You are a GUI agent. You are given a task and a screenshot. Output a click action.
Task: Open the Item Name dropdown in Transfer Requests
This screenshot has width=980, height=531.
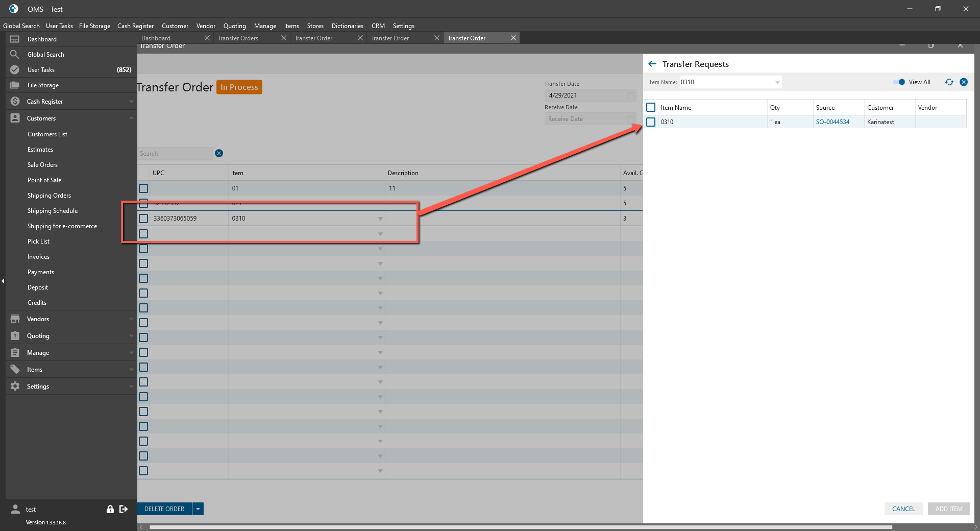tap(777, 82)
